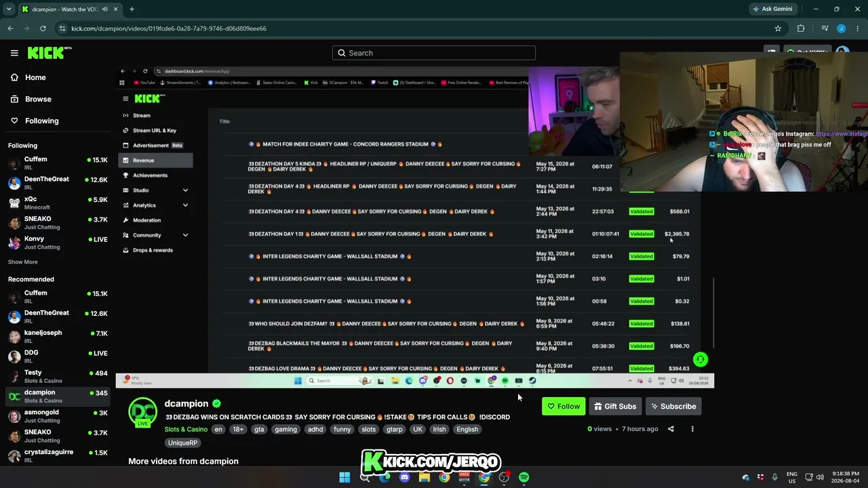Open Testy's Slots & Casino channel
Screen dimensions: 868x488
click(x=58, y=376)
